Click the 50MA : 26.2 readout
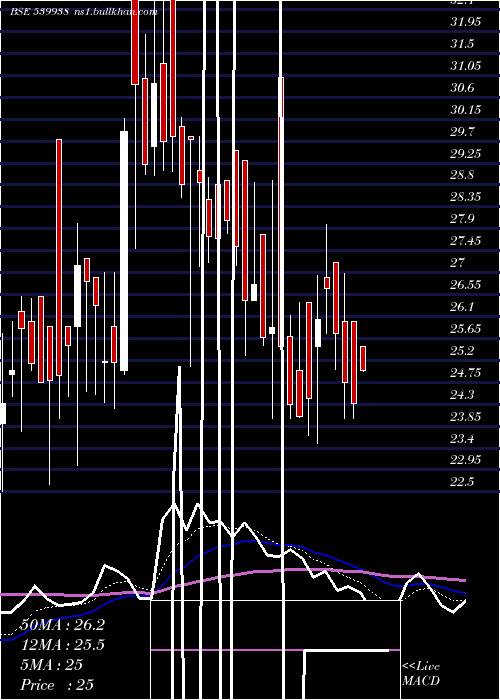The width and height of the screenshot is (500, 700). (x=62, y=625)
